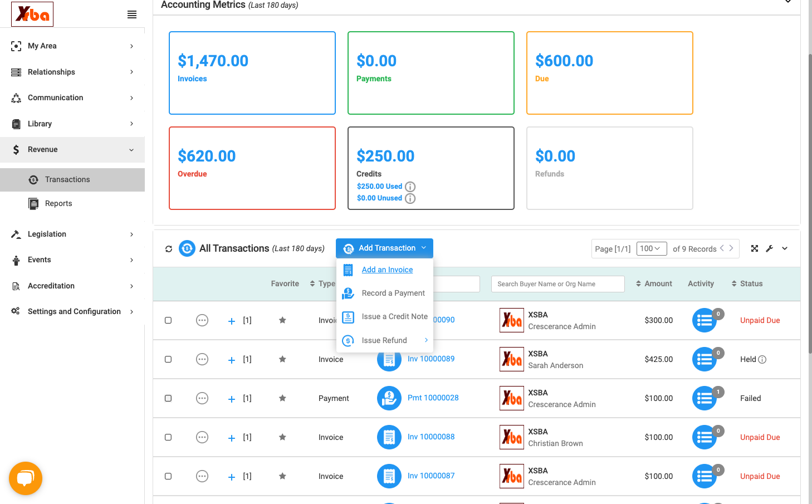The image size is (812, 504).
Task: Open the fullscreen expand icon for transactions
Action: 755,248
